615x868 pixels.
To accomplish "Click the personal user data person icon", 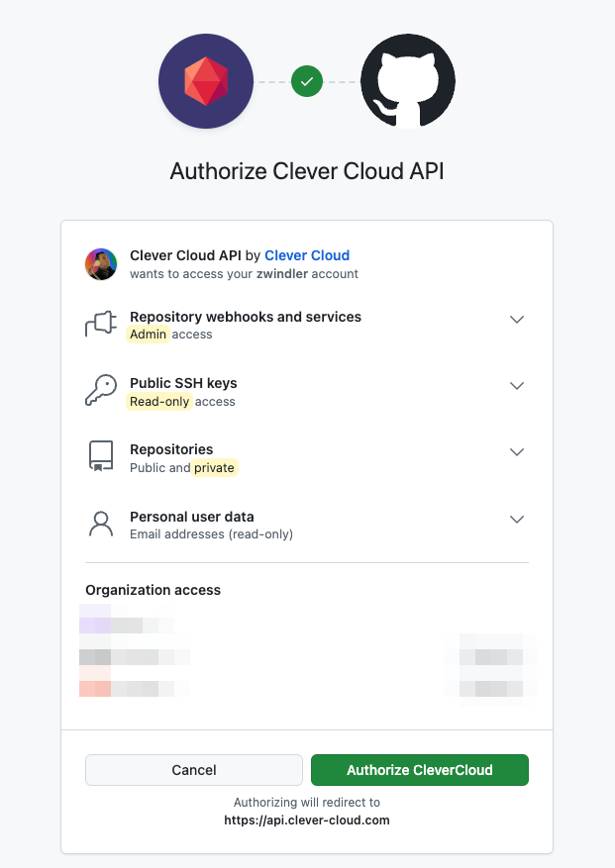I will point(101,524).
